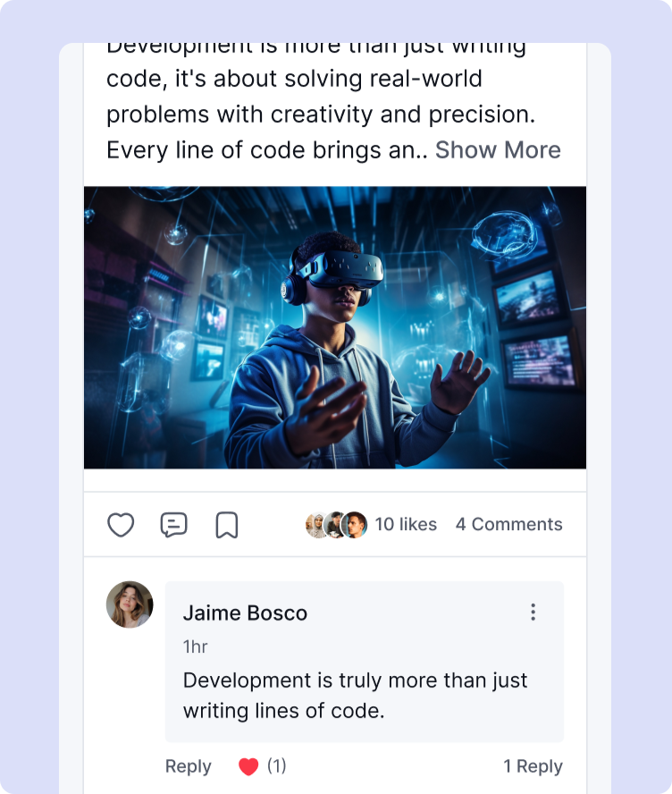Image resolution: width=672 pixels, height=794 pixels.
Task: Bookmark the post using the save icon
Action: click(x=227, y=525)
